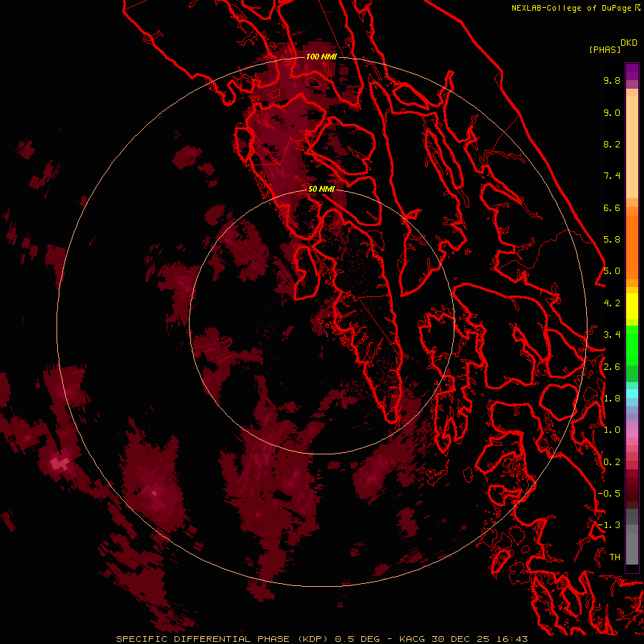Click the 6.6 scale value
This screenshot has height=644, width=644.
[612, 208]
